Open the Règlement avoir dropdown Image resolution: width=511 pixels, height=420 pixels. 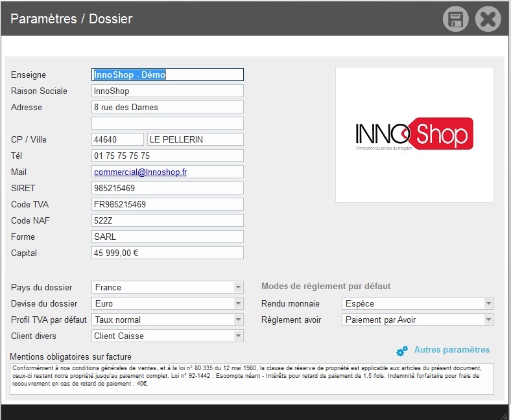[418, 320]
